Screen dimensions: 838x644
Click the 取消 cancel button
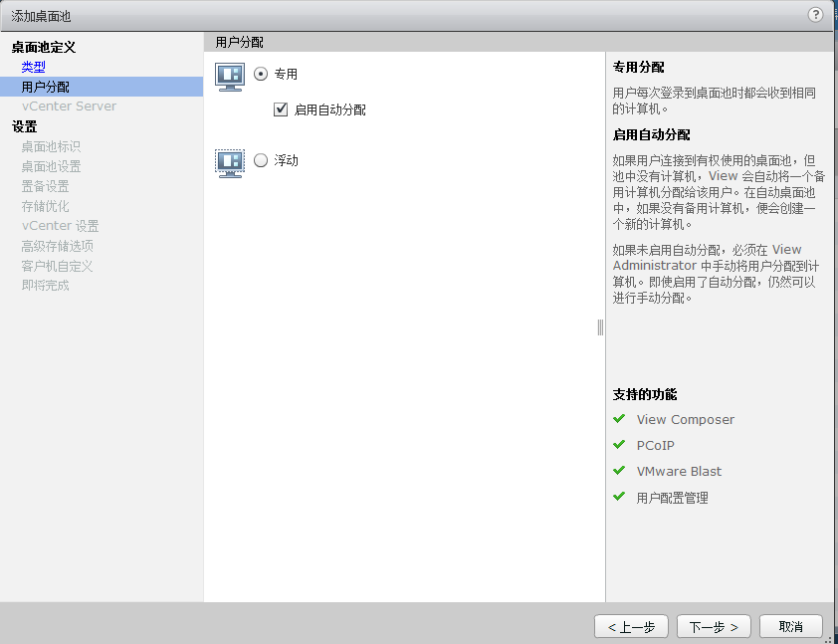point(790,626)
